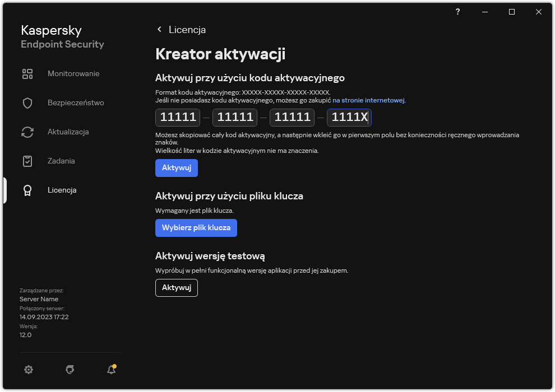Select the Licencja key icon

pos(27,190)
